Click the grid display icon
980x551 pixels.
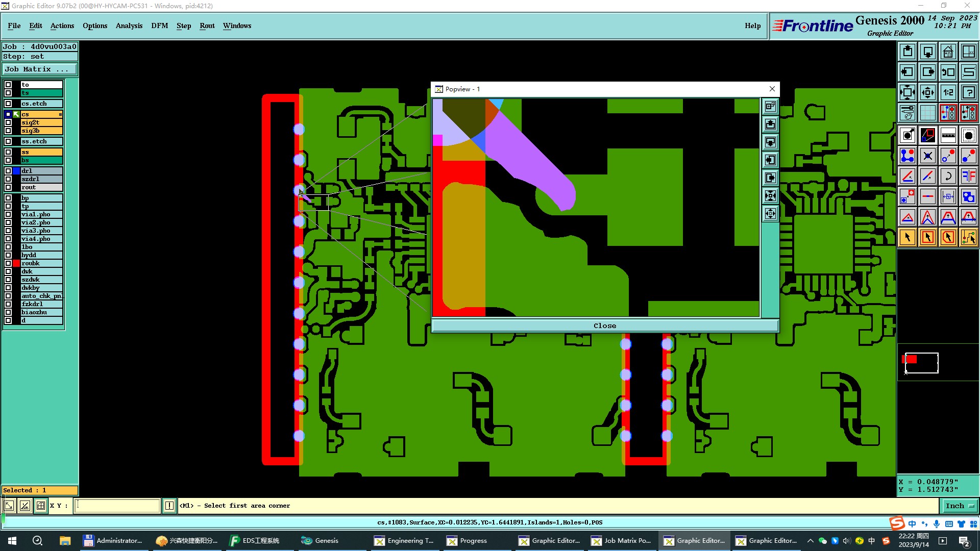[927, 113]
